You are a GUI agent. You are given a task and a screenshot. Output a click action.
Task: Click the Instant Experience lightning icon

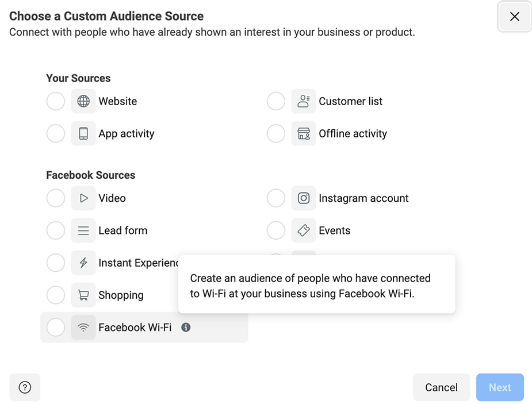pyautogui.click(x=83, y=263)
